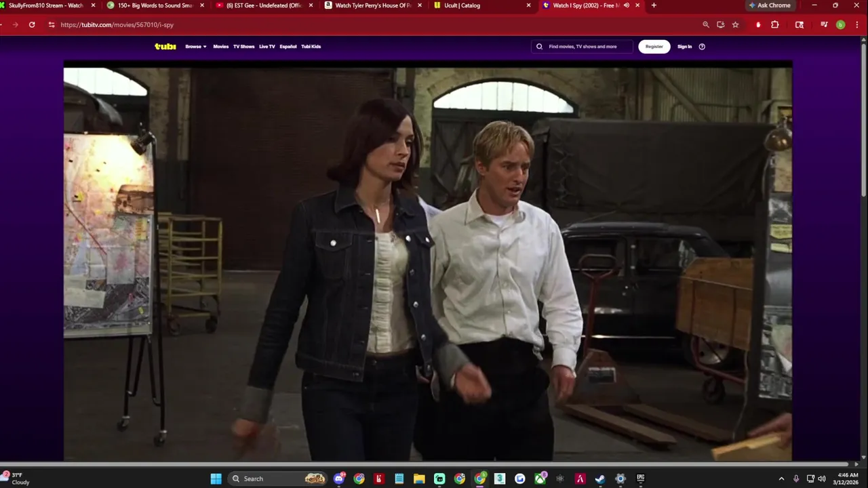Click the Tubi logo

pos(165,47)
